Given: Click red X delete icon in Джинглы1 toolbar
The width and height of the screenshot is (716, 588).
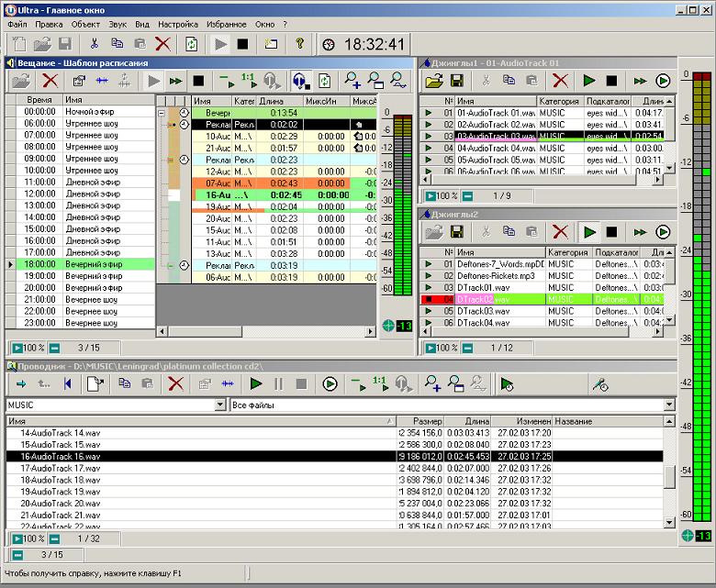Looking at the screenshot, I should 560,82.
